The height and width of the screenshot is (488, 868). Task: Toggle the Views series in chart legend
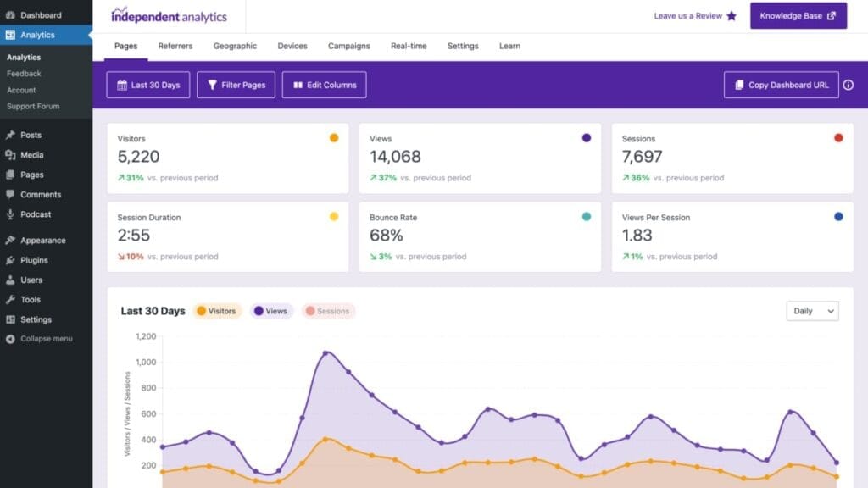pos(270,311)
